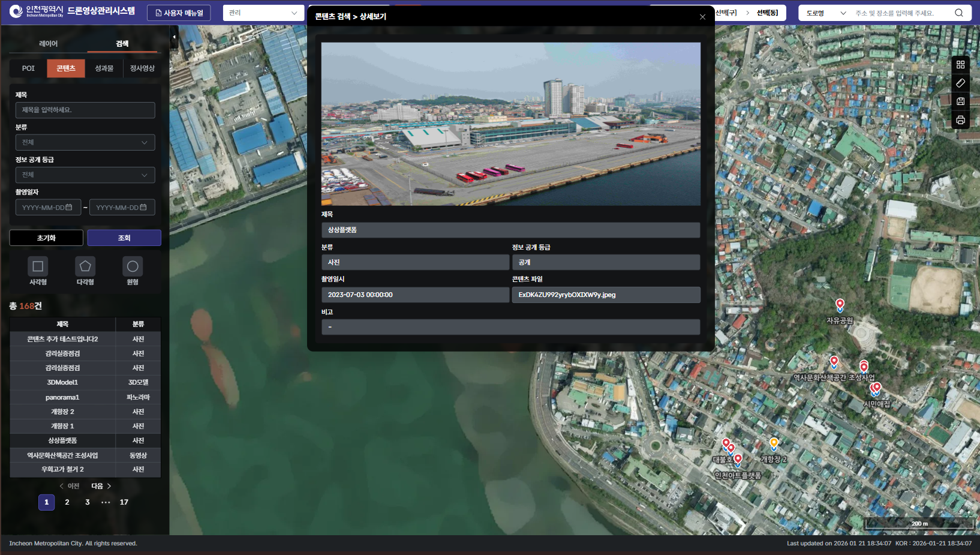Select the 성과물 search sub-tab
The height and width of the screenshot is (555, 980).
[x=104, y=68]
